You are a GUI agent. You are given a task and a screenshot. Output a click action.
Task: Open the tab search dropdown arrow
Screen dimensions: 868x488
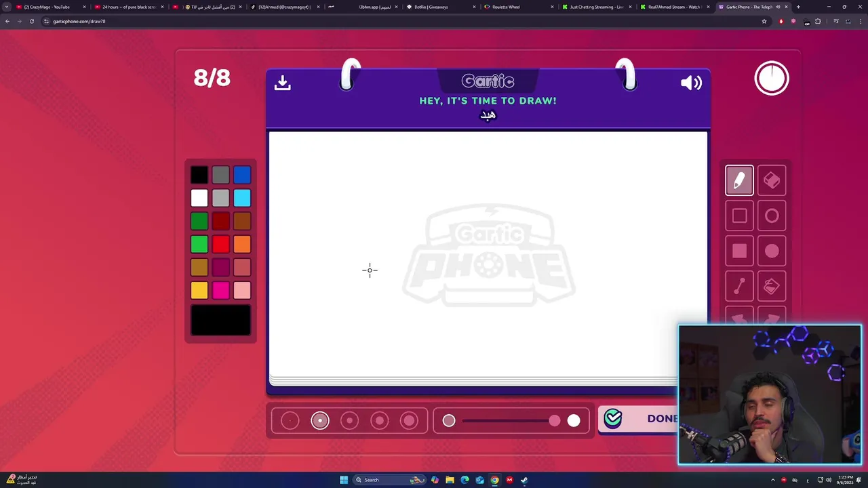tap(6, 7)
